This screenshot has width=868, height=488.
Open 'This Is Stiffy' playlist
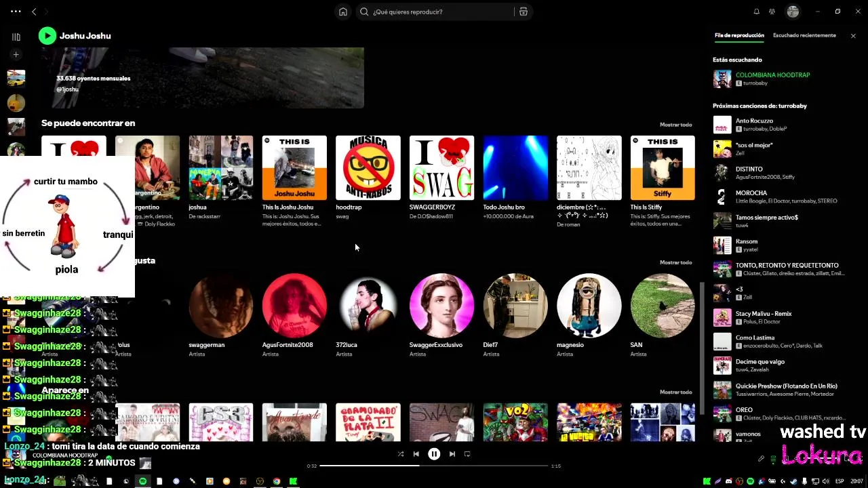(662, 168)
